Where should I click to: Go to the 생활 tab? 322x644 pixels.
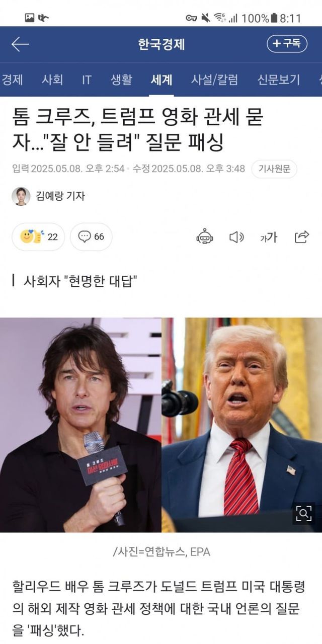pos(121,79)
